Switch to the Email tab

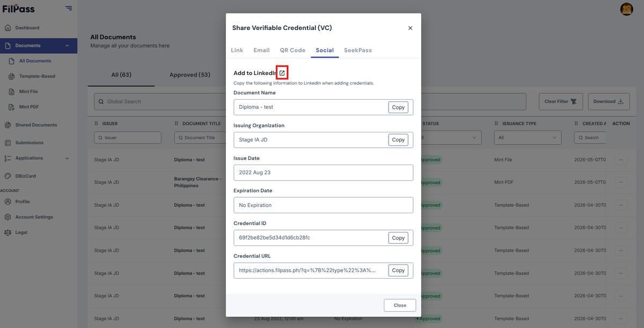[261, 50]
